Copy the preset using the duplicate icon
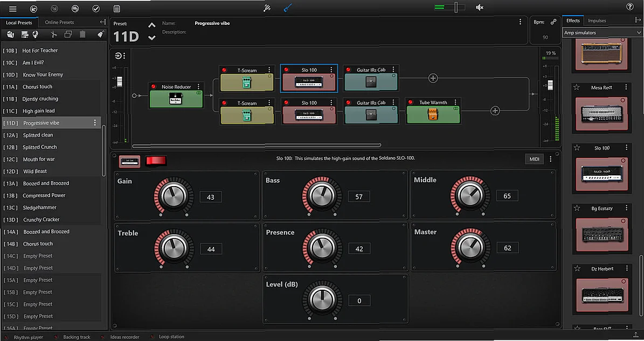This screenshot has height=341, width=644. pos(67,34)
